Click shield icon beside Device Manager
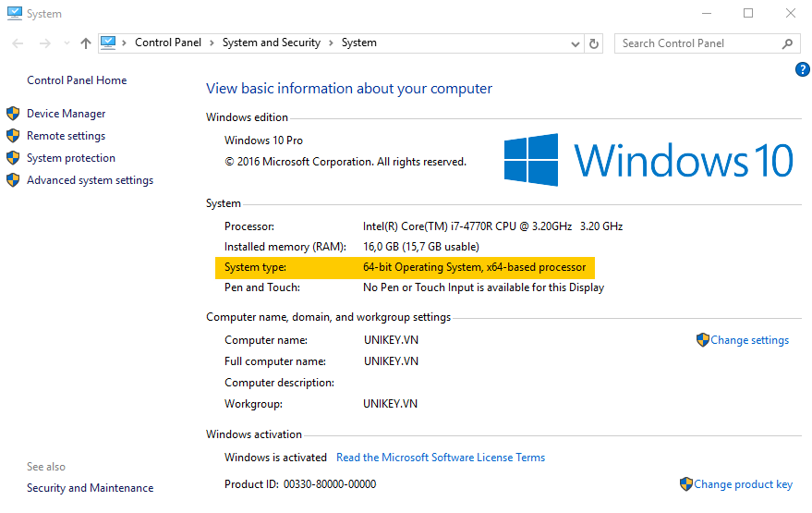This screenshot has height=513, width=812. pyautogui.click(x=13, y=114)
